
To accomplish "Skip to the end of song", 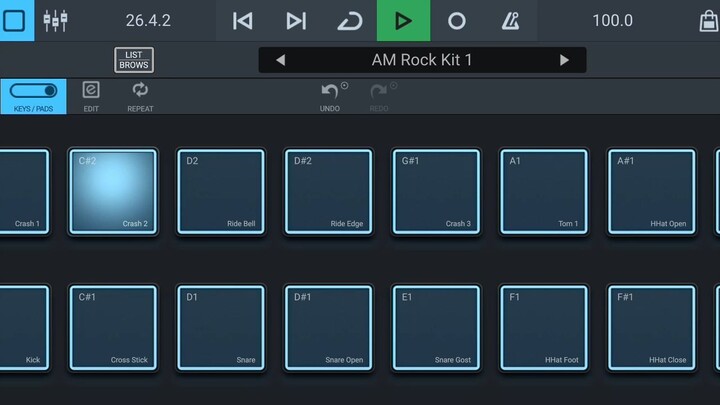I will click(x=296, y=20).
